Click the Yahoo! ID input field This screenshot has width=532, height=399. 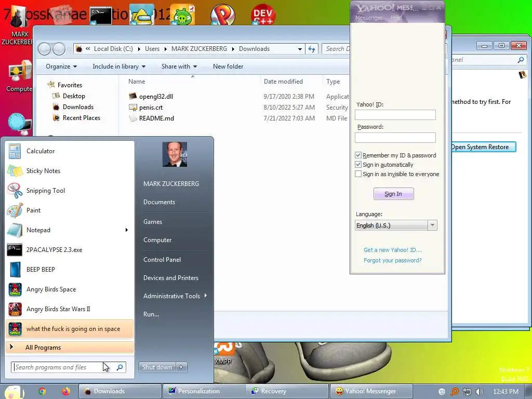pyautogui.click(x=395, y=115)
